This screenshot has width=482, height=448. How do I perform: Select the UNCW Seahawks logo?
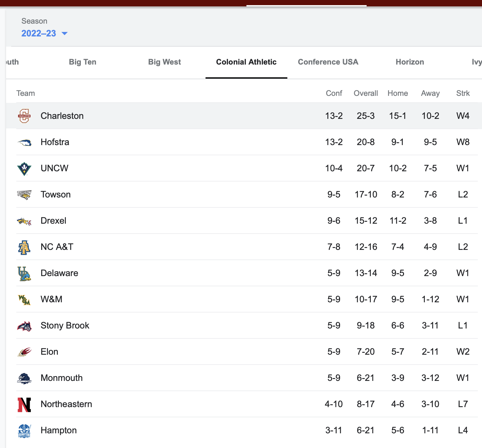pos(24,168)
